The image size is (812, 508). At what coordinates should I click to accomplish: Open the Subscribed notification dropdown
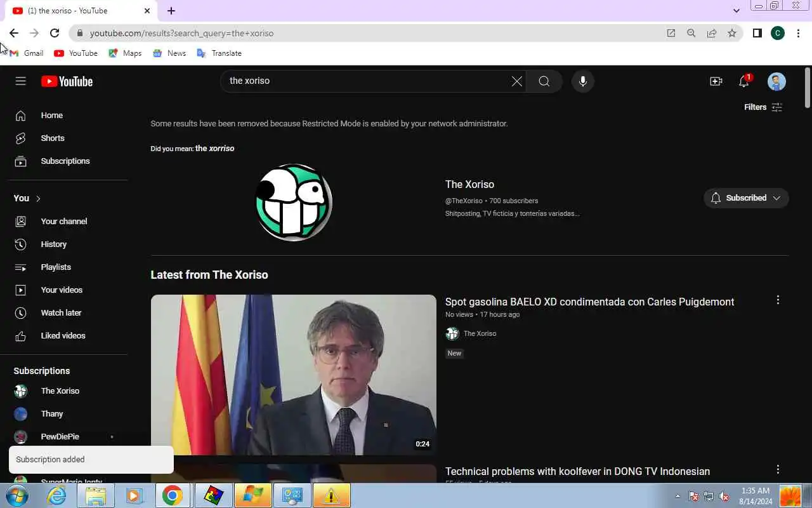click(x=746, y=198)
